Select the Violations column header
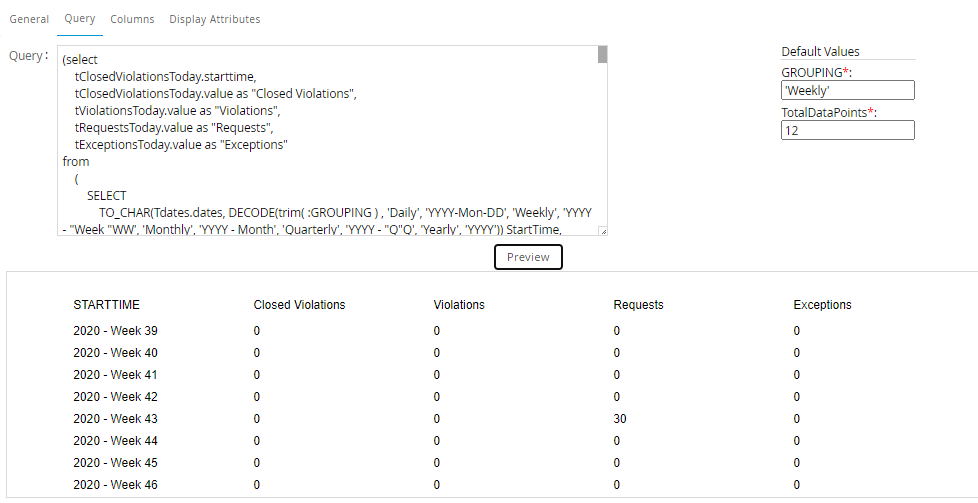 coord(460,305)
